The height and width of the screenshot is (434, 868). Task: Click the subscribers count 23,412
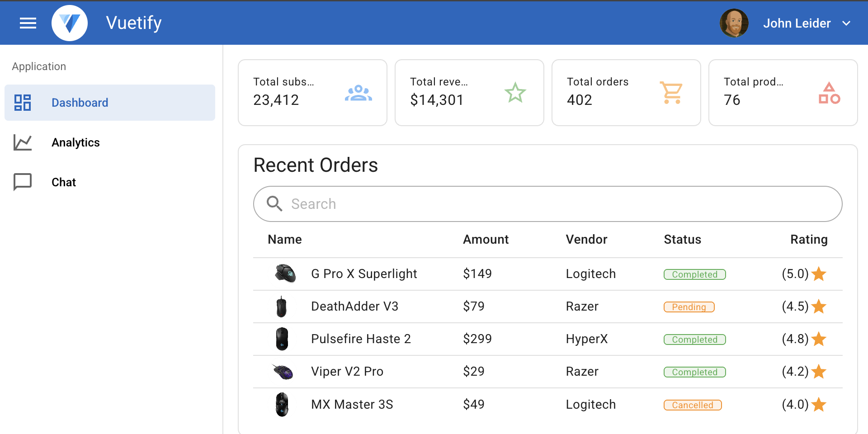[x=276, y=100]
